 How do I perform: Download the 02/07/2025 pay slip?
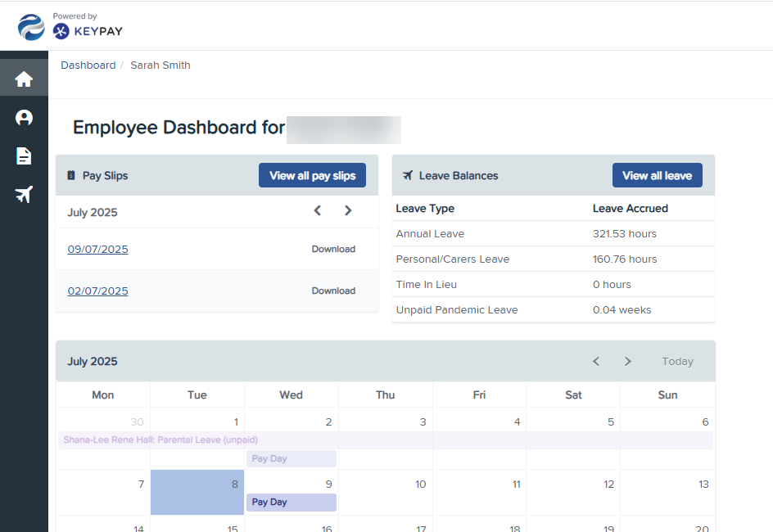click(333, 291)
